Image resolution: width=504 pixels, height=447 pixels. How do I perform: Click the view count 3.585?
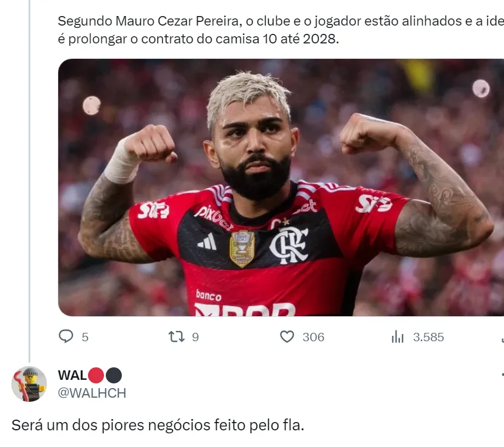pyautogui.click(x=429, y=338)
